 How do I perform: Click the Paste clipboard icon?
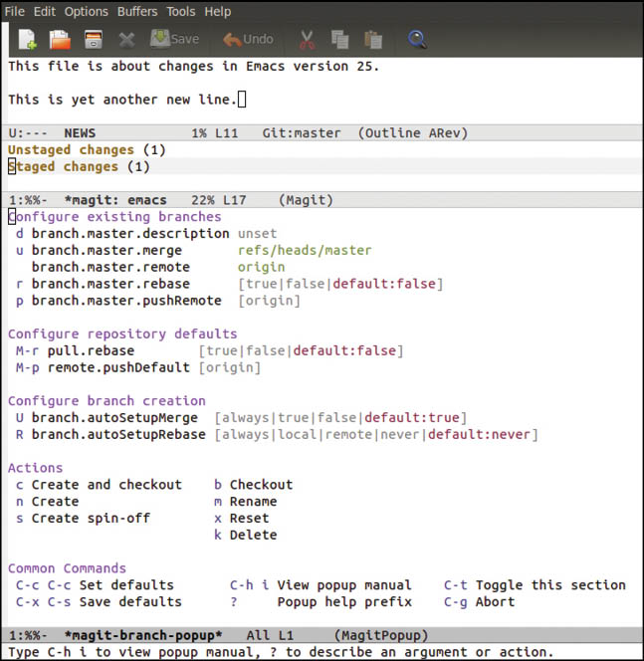pos(373,40)
